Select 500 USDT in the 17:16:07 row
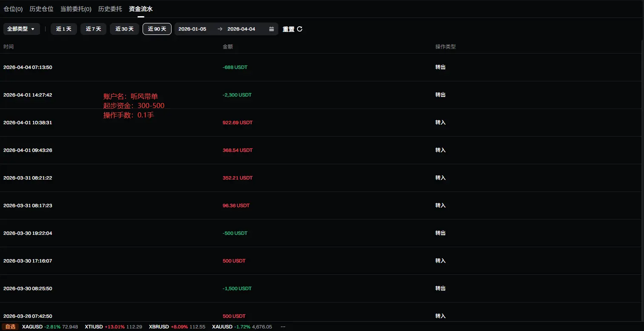This screenshot has height=331, width=644. [234, 261]
